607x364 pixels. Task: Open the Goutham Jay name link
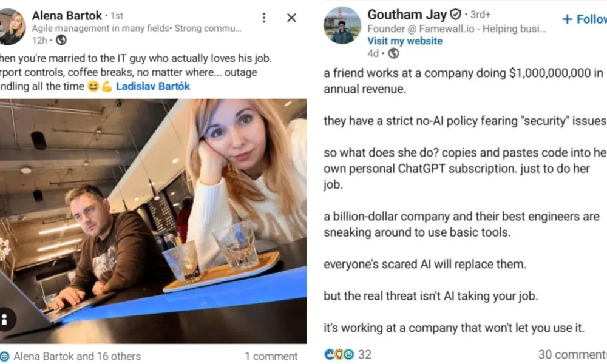click(407, 15)
